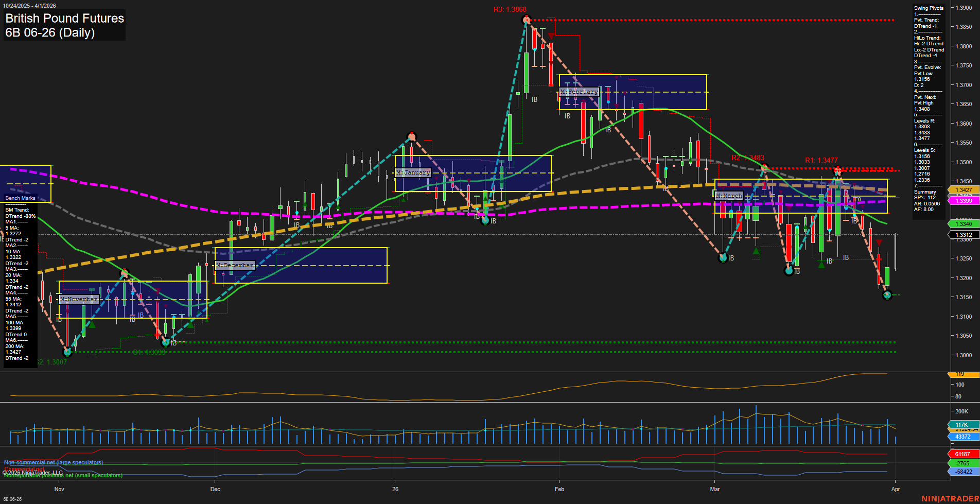Click the Commercial net legend label

click(x=23, y=469)
